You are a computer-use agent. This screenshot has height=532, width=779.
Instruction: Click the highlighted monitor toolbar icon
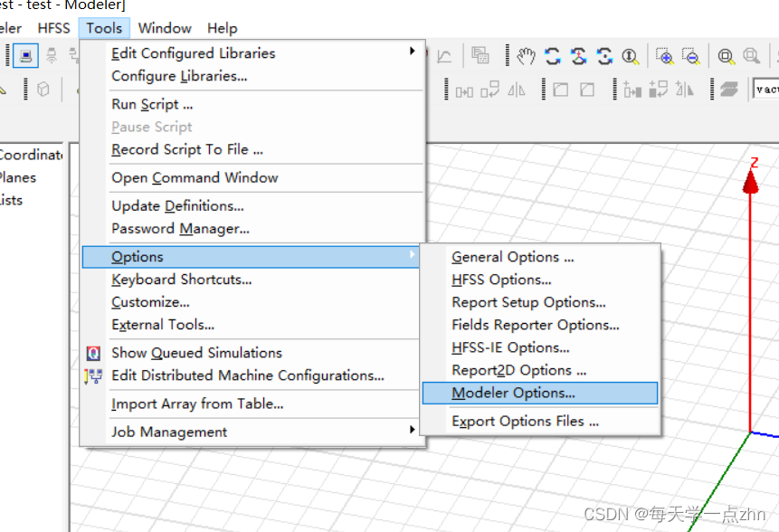[x=25, y=55]
